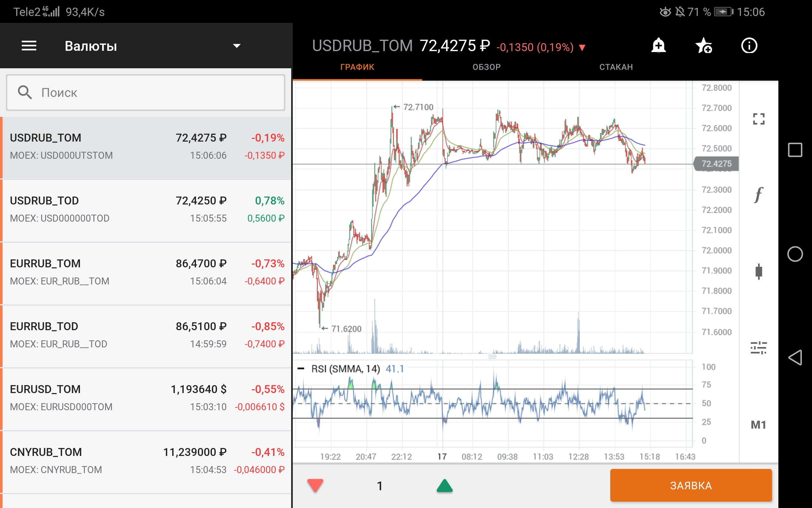Tap the 17 date label on time axis
This screenshot has height=508, width=812.
coord(442,457)
